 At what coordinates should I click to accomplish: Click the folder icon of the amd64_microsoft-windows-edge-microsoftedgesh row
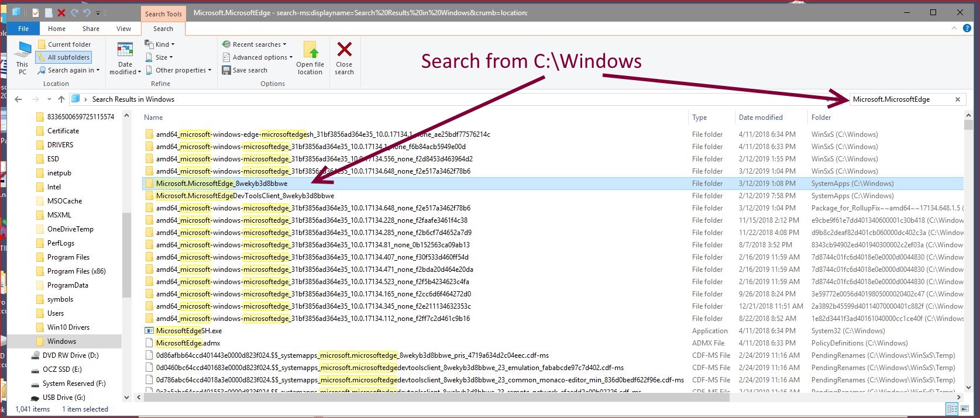149,134
